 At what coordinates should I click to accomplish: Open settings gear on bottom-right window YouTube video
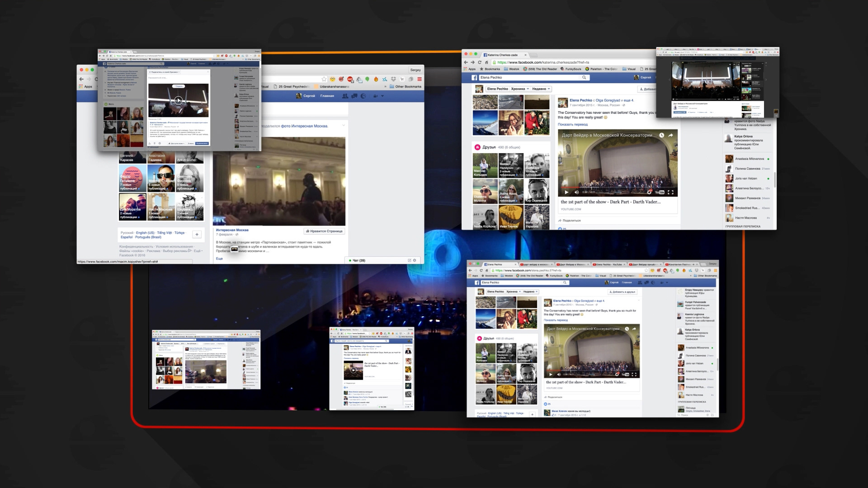pos(617,374)
